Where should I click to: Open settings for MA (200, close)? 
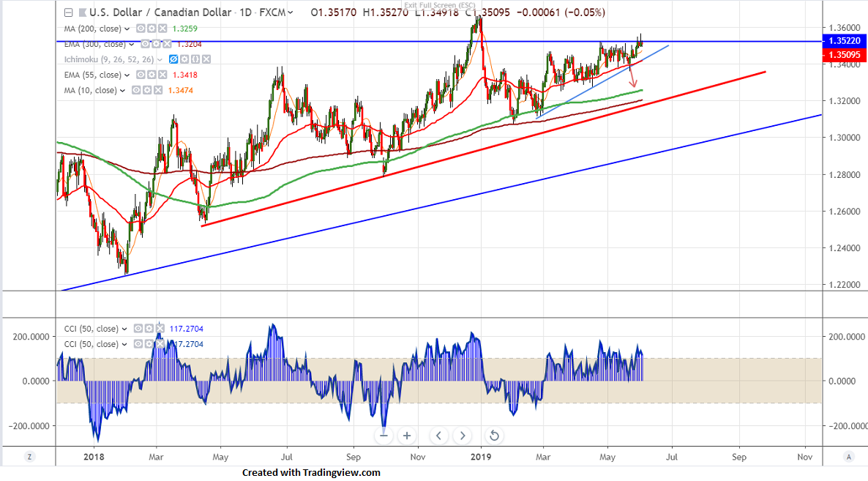151,29
